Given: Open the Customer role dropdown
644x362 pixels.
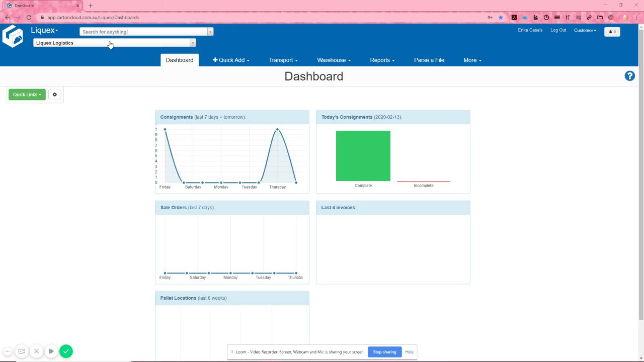Looking at the screenshot, I should click(x=585, y=30).
